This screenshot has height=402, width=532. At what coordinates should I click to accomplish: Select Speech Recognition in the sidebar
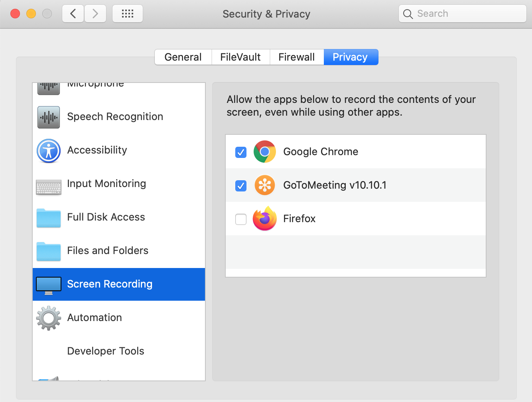click(x=119, y=117)
